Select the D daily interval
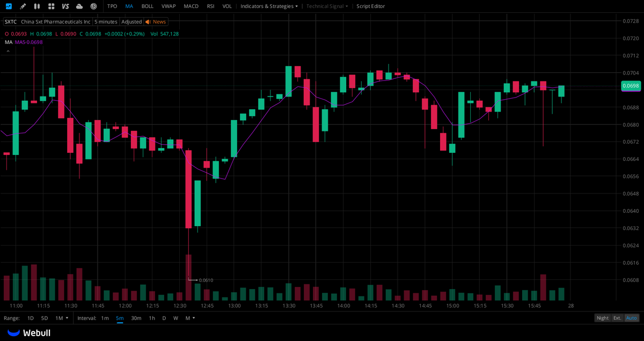This screenshot has width=644, height=341. pos(164,318)
